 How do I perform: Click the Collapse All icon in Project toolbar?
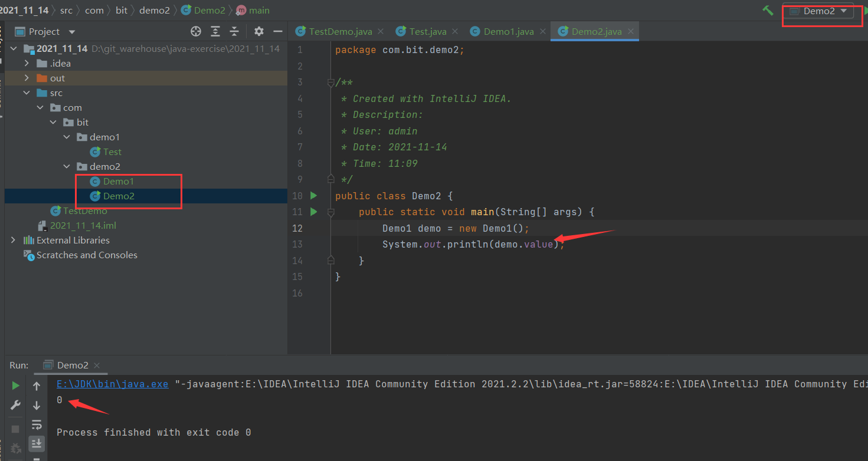[234, 31]
